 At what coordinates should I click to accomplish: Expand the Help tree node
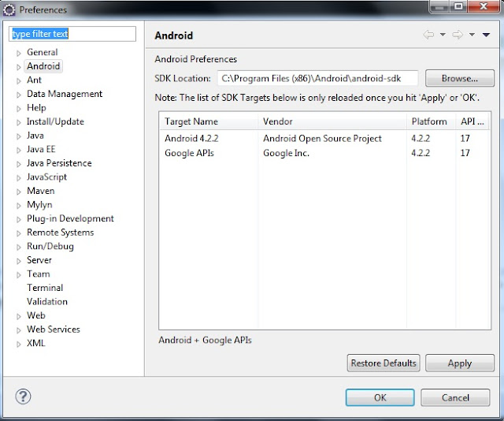pyautogui.click(x=19, y=109)
